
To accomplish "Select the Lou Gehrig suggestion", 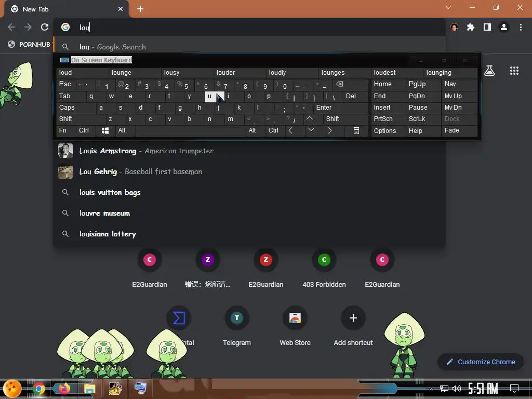I will click(x=250, y=171).
